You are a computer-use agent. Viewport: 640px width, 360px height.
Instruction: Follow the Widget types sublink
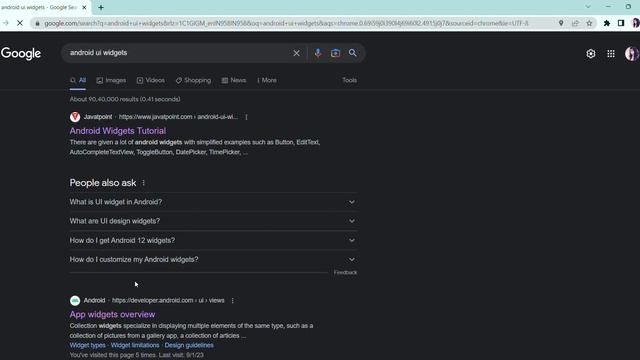coord(87,345)
